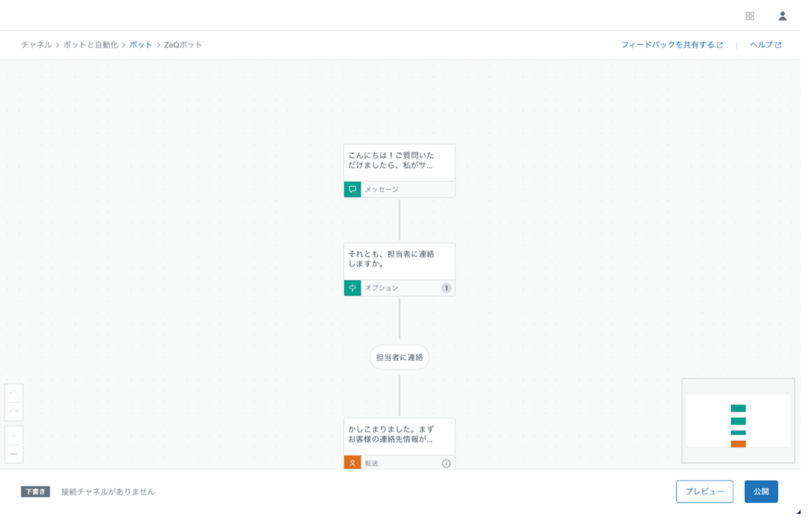The width and height of the screenshot is (812, 523).
Task: Click the undo arrow icon
Action: click(x=13, y=394)
